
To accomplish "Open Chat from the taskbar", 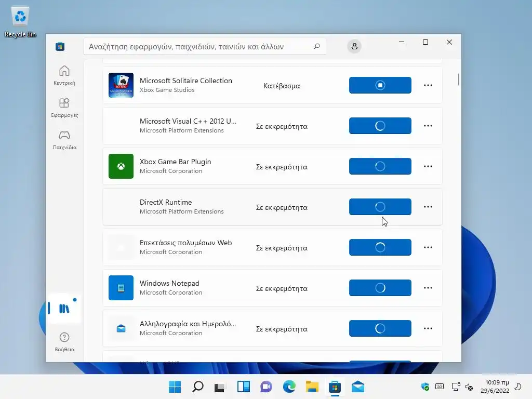I will 266,387.
